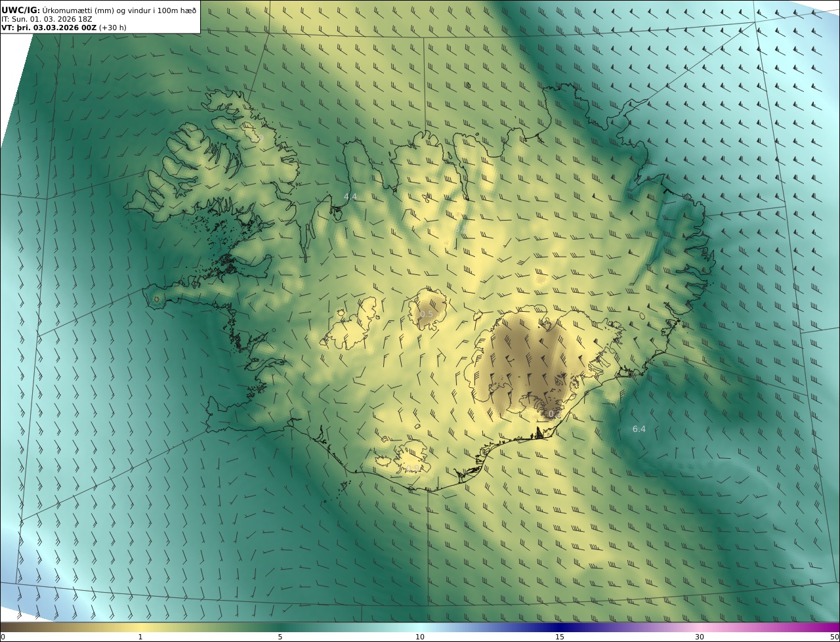840x642 pixels.
Task: Click the colorbar tick label 5
Action: pos(280,637)
